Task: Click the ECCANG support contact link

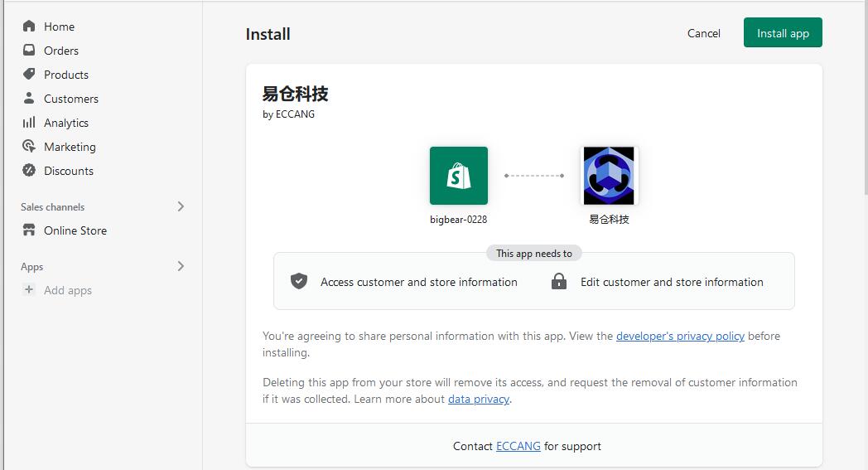Action: [x=518, y=446]
